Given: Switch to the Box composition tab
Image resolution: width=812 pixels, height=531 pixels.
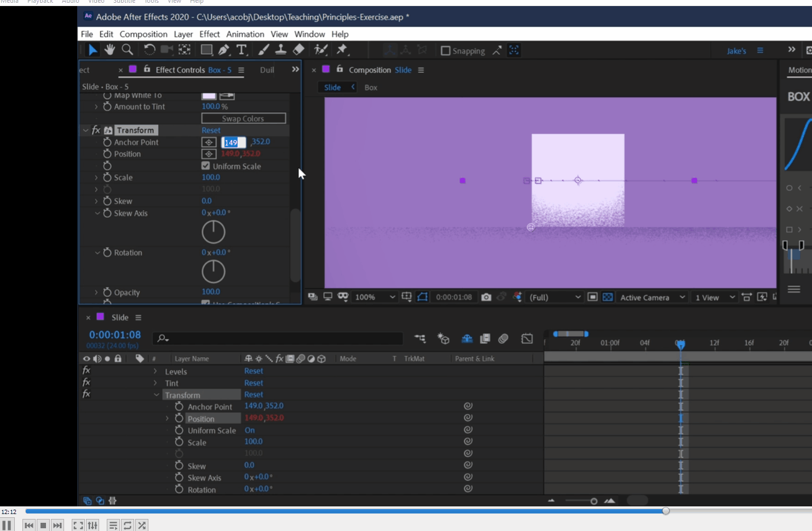Looking at the screenshot, I should point(371,88).
